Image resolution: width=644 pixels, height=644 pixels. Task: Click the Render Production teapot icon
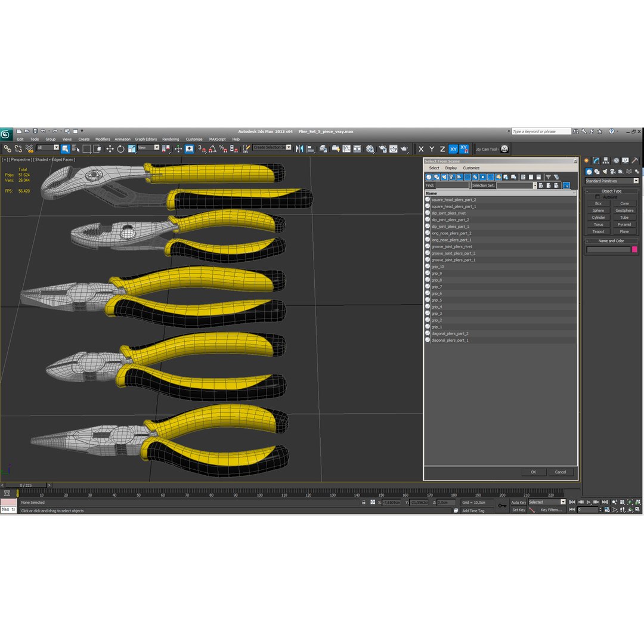pos(404,148)
